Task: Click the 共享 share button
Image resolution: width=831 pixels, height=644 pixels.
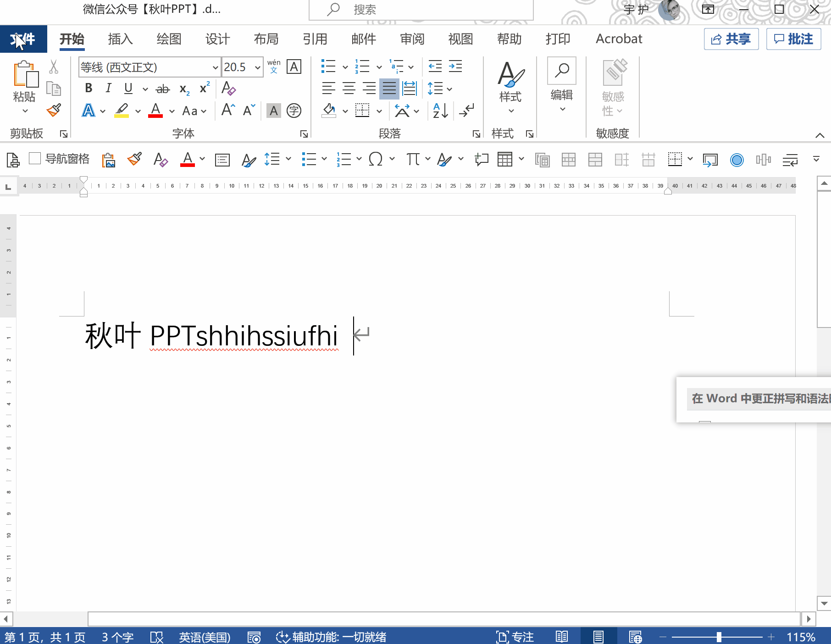Action: (x=731, y=39)
